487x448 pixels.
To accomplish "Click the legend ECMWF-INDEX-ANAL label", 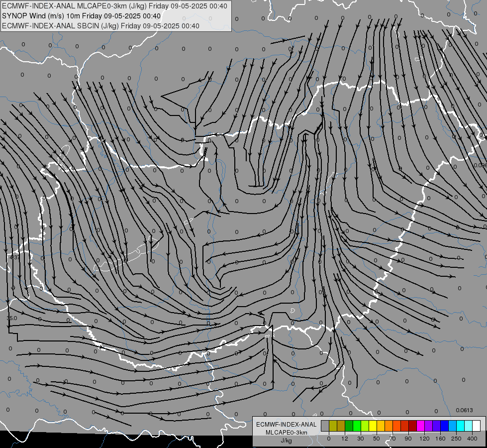I will [287, 425].
